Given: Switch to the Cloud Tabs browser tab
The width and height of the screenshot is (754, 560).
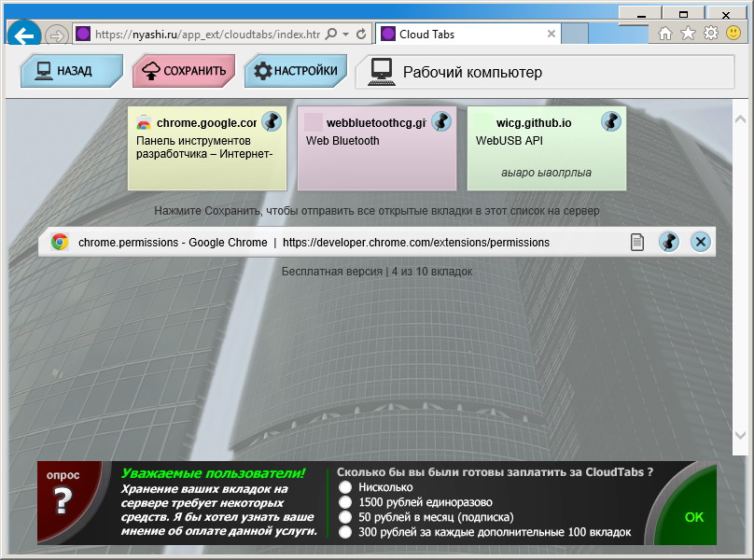Looking at the screenshot, I should [x=468, y=35].
